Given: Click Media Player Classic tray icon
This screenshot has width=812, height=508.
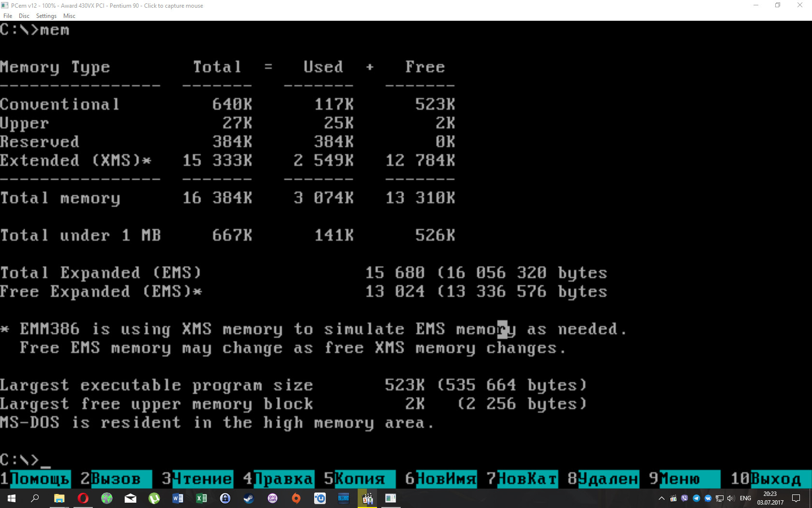Looking at the screenshot, I should tap(673, 498).
